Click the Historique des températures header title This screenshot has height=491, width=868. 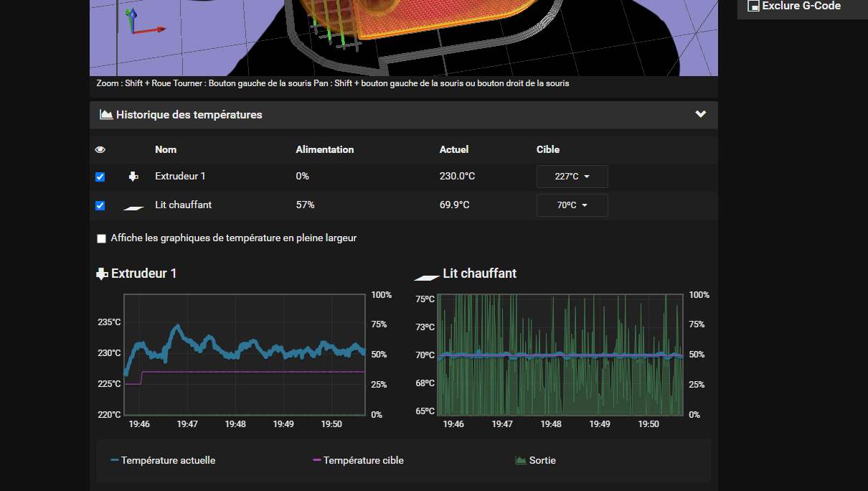tap(189, 115)
